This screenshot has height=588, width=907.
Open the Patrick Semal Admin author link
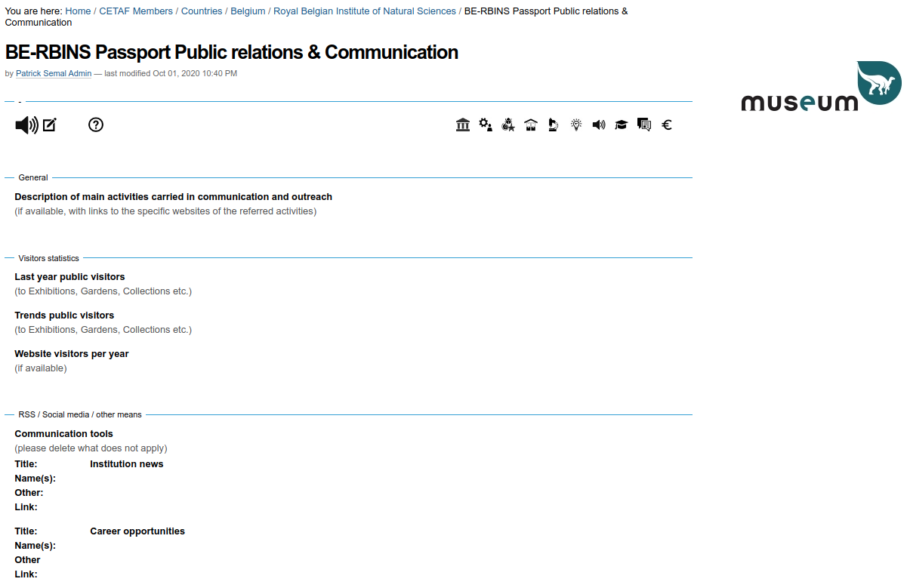click(54, 74)
